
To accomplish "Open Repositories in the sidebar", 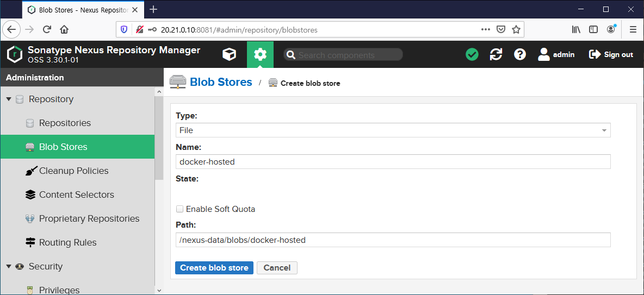I will coord(77,123).
